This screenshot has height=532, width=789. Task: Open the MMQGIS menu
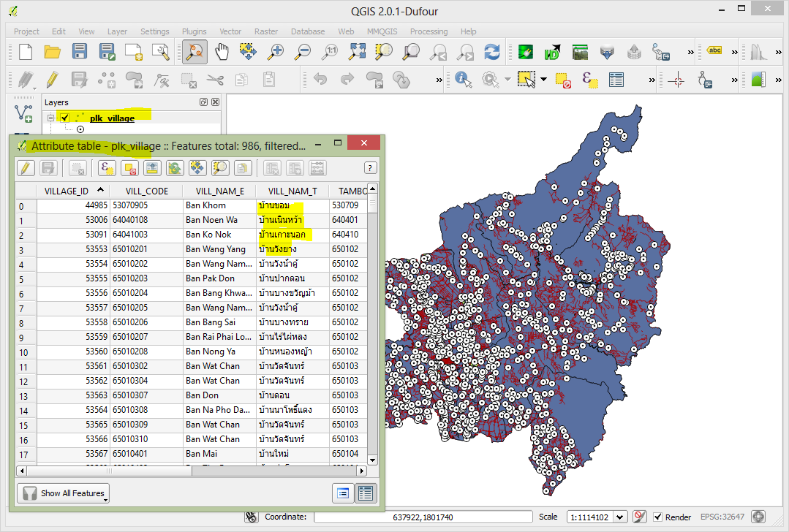tap(382, 31)
